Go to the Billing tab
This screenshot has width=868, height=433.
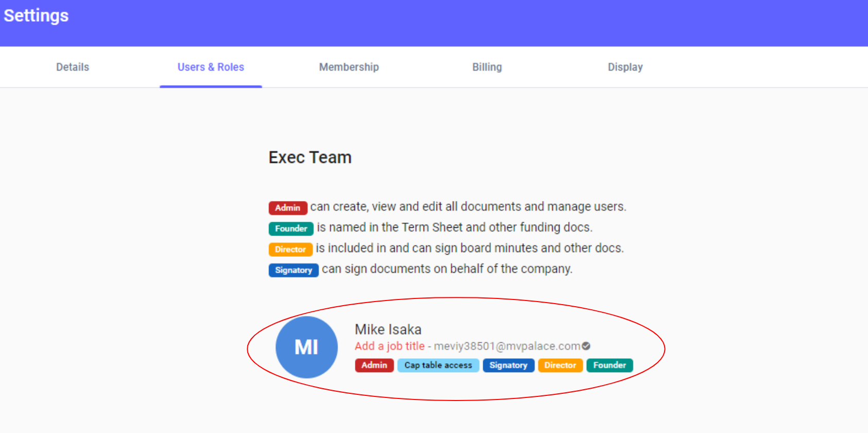(x=487, y=67)
